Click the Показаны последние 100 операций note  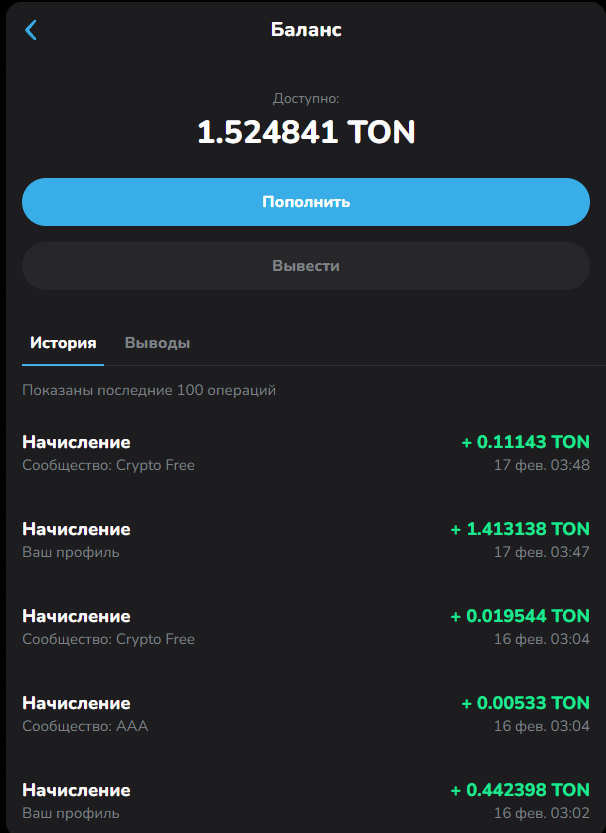149,390
